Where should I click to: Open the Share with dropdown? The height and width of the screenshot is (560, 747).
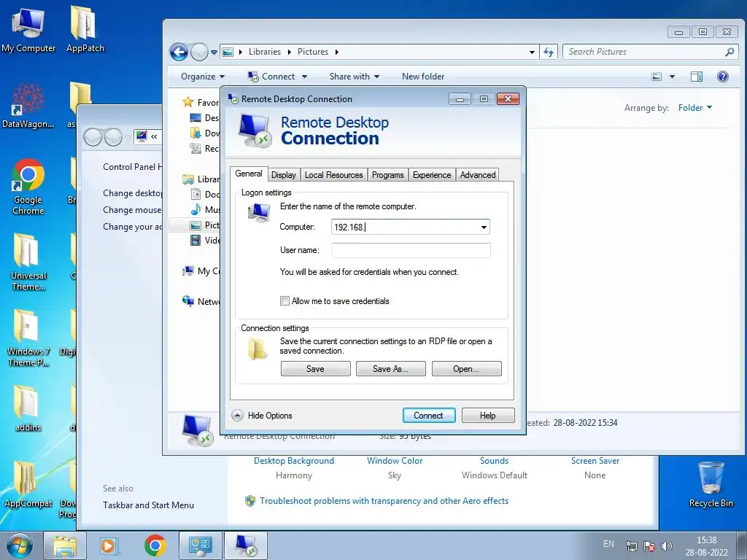355,77
